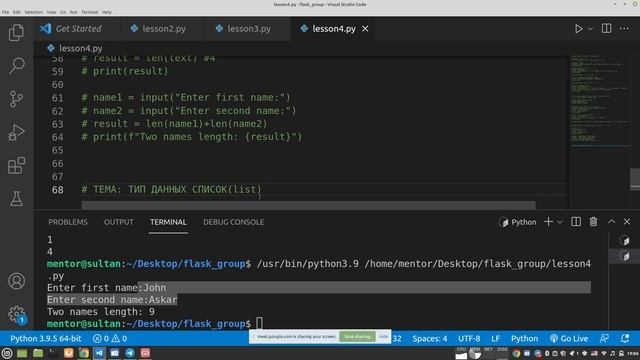
Task: Open notifications bell in status bar
Action: (x=625, y=339)
